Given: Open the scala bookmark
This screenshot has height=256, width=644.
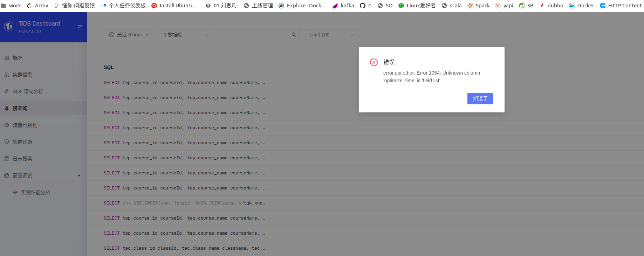Looking at the screenshot, I should tap(452, 6).
